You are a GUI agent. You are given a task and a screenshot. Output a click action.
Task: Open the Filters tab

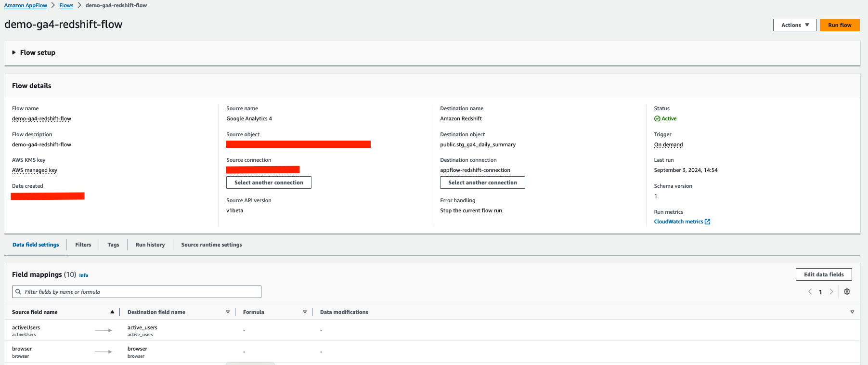point(83,245)
